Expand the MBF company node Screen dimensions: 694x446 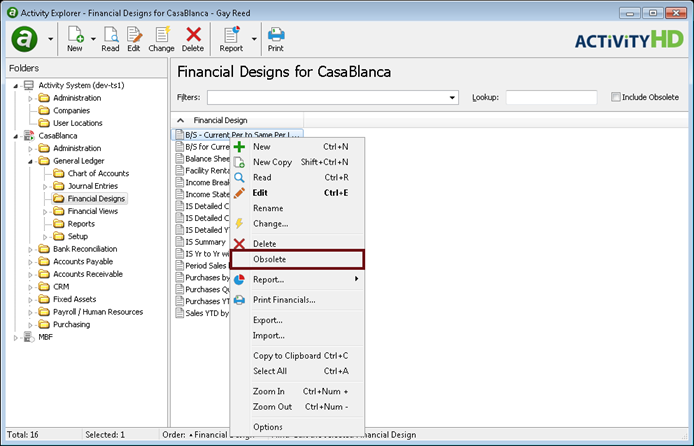(x=16, y=338)
